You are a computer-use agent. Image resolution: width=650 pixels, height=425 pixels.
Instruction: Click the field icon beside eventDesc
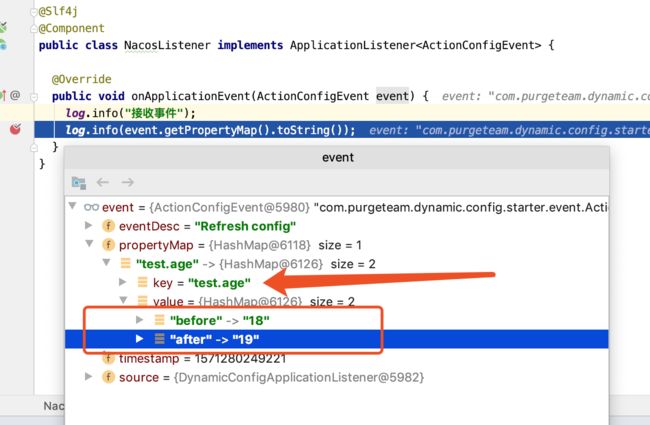(108, 226)
